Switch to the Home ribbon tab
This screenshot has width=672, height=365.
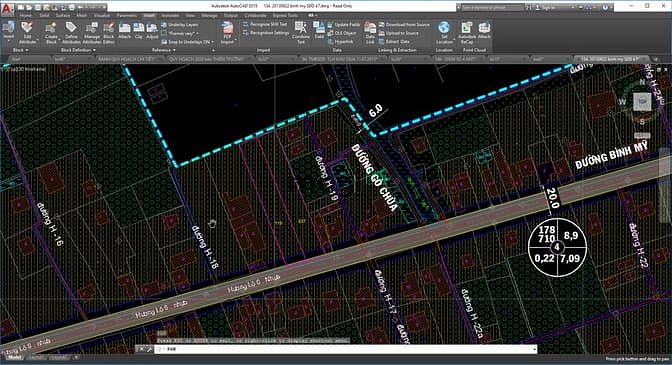point(25,15)
